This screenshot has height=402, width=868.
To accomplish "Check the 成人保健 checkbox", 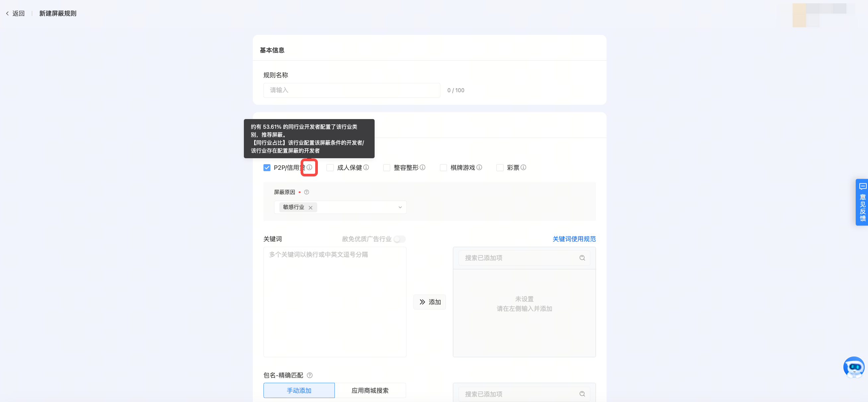I will (330, 167).
